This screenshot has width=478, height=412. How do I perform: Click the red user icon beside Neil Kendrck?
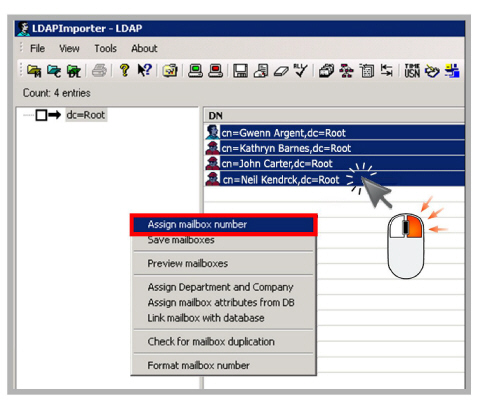tap(212, 179)
